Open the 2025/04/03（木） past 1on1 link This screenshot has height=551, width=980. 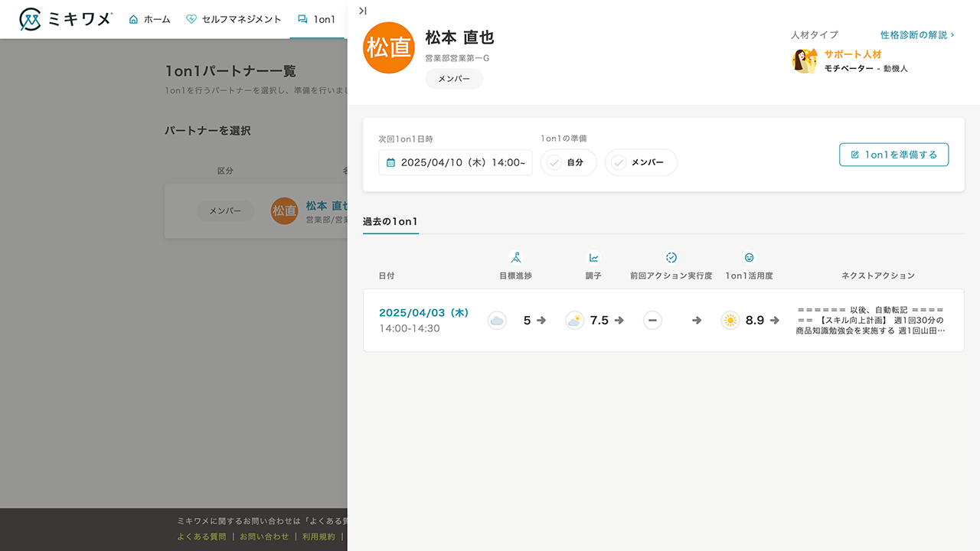click(424, 313)
